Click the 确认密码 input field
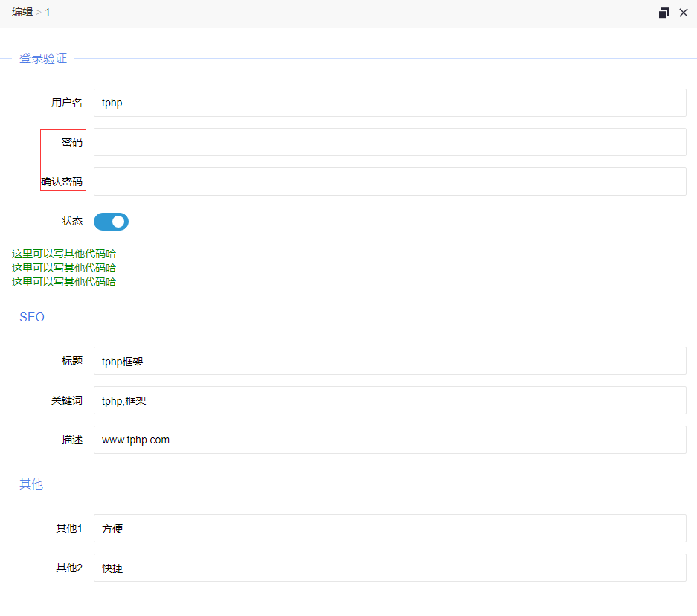 tap(390, 182)
